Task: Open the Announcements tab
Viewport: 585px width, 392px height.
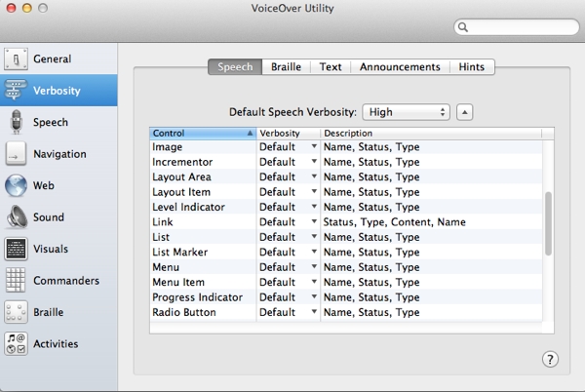Action: click(400, 66)
